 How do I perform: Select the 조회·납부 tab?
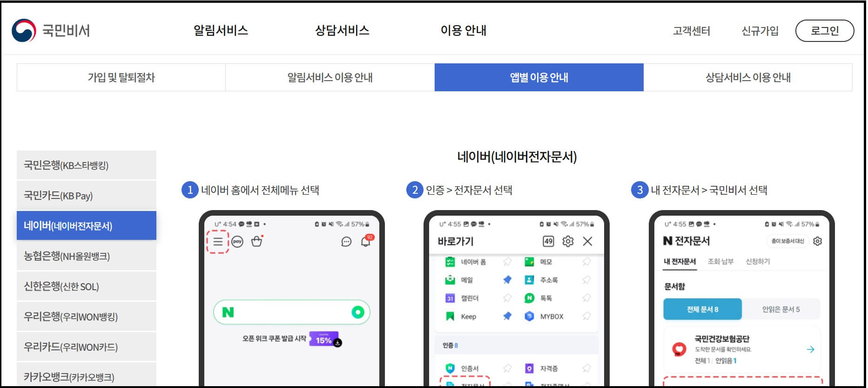pos(720,261)
